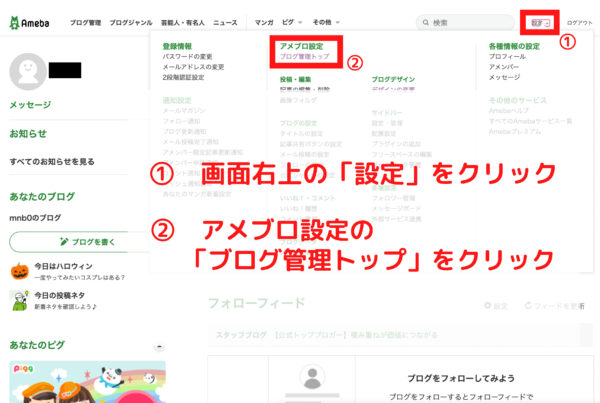Collapse the あなたのピグ section

[x=159, y=347]
